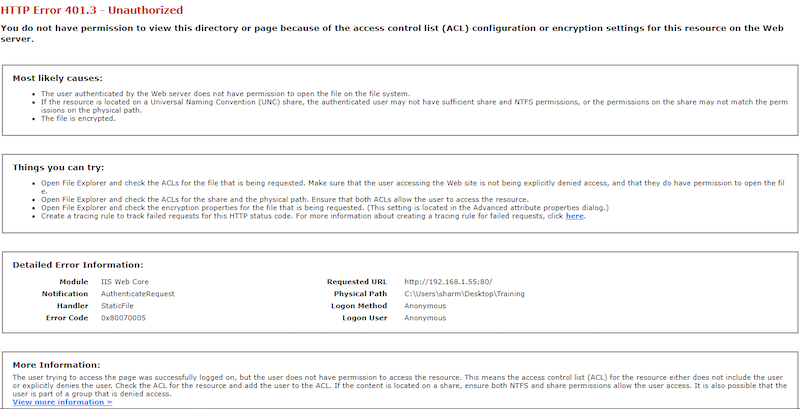This screenshot has height=409, width=800.
Task: Click the "Requested URL" label
Action: tap(357, 282)
